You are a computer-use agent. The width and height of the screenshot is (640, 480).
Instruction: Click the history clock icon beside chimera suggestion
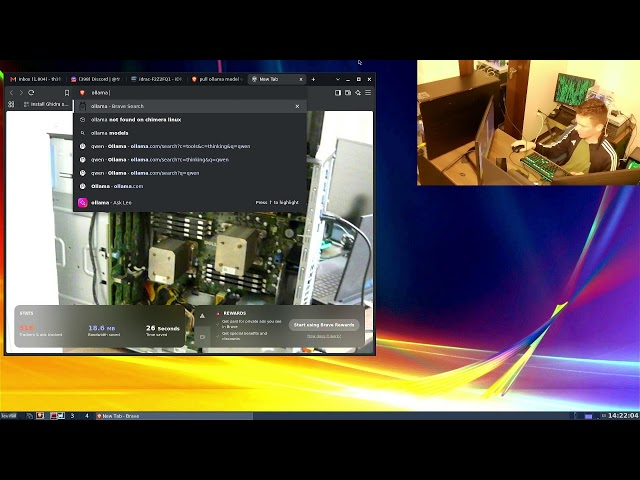tap(82, 120)
